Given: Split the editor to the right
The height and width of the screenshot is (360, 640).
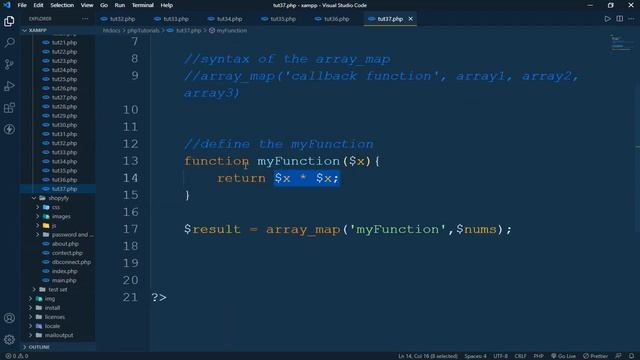Looking at the screenshot, I should (620, 19).
